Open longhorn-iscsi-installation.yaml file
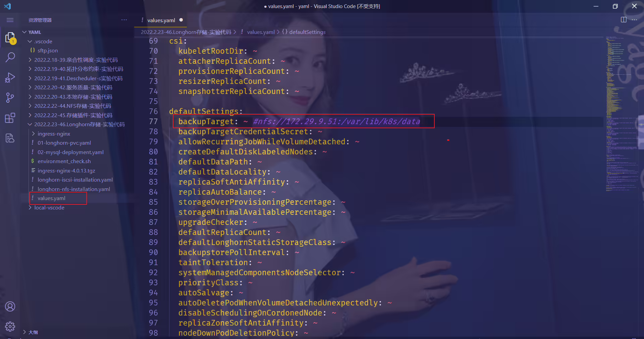Screen dimensions: 644x339 tap(75, 180)
